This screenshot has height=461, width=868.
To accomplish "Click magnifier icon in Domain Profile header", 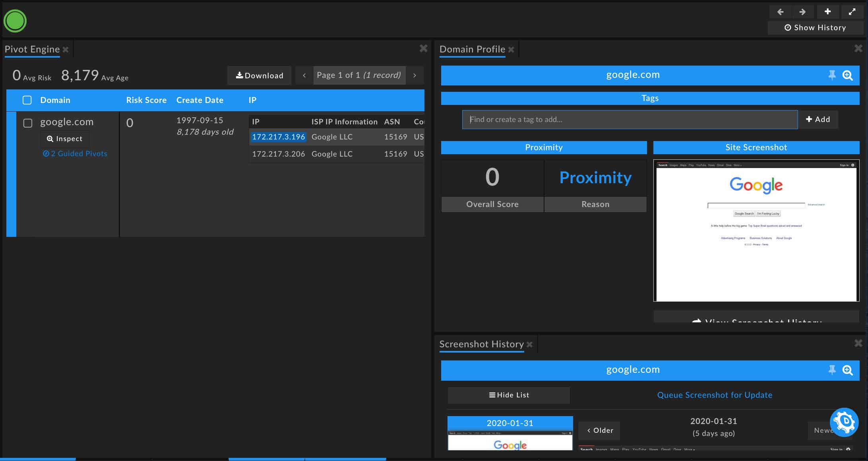I will (848, 75).
